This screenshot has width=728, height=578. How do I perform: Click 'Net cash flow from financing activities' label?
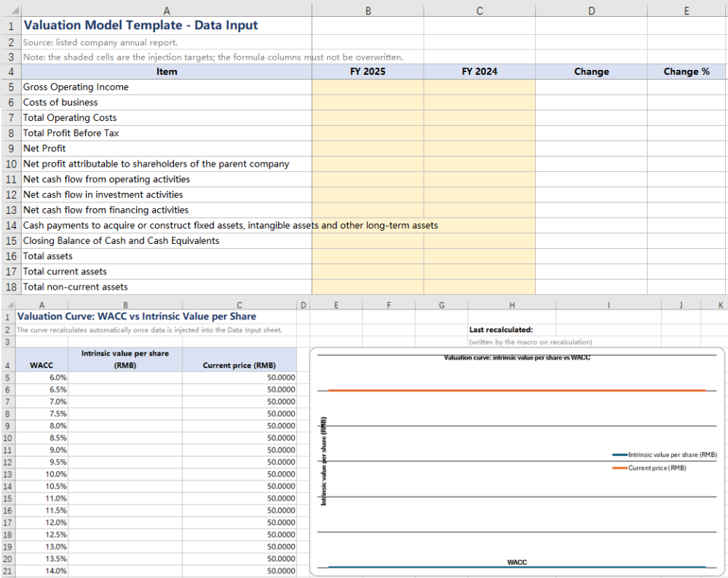tap(166, 210)
